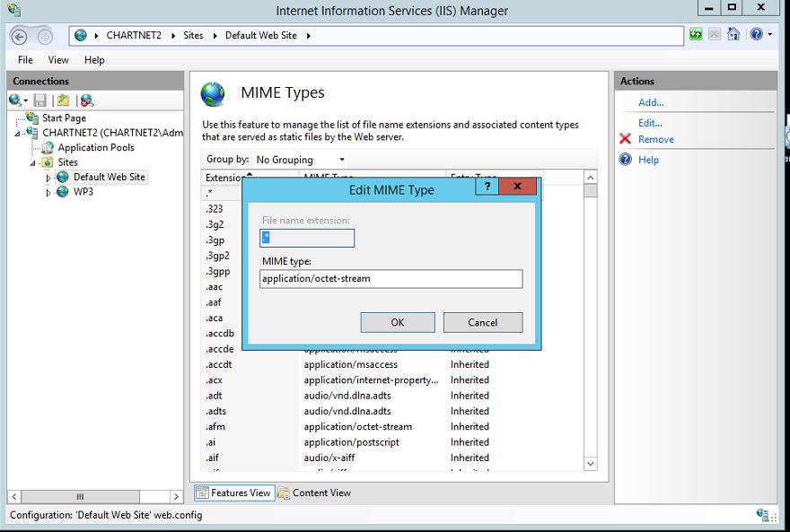Select the .aif audio/x-aiff row

393,458
